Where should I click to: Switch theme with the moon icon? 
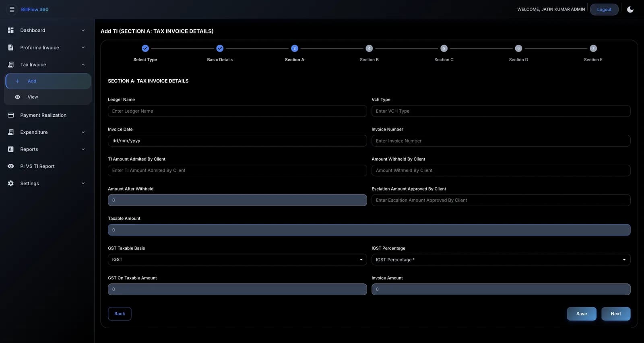pyautogui.click(x=630, y=9)
